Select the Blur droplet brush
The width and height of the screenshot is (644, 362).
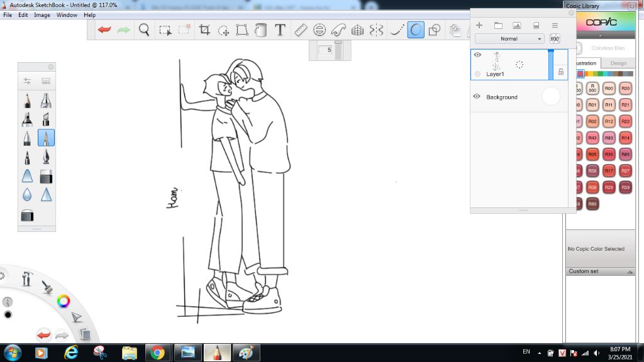27,194
